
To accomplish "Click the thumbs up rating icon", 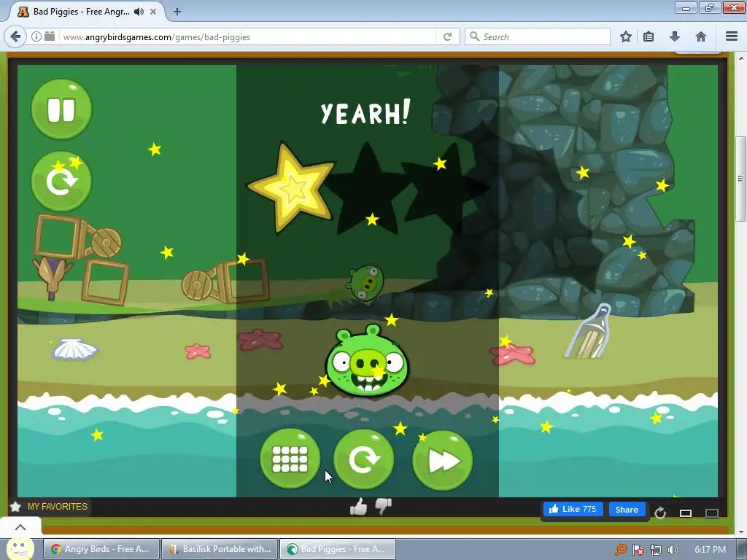I will point(358,507).
